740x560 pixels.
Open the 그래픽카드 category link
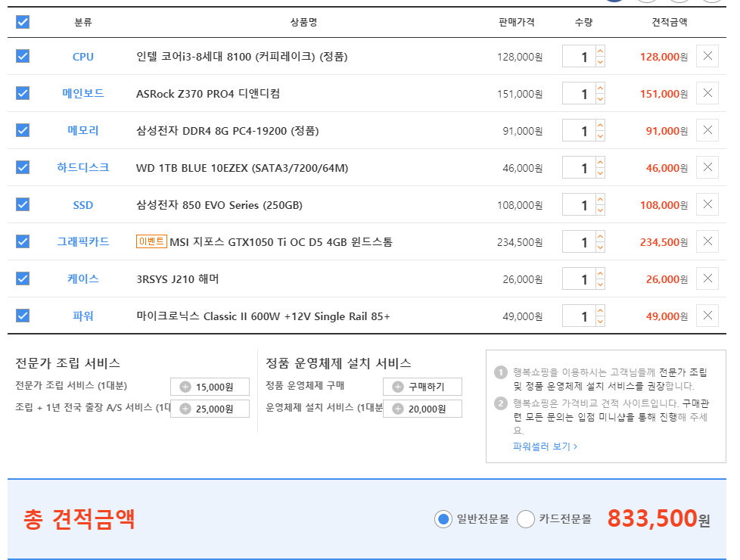tap(83, 241)
